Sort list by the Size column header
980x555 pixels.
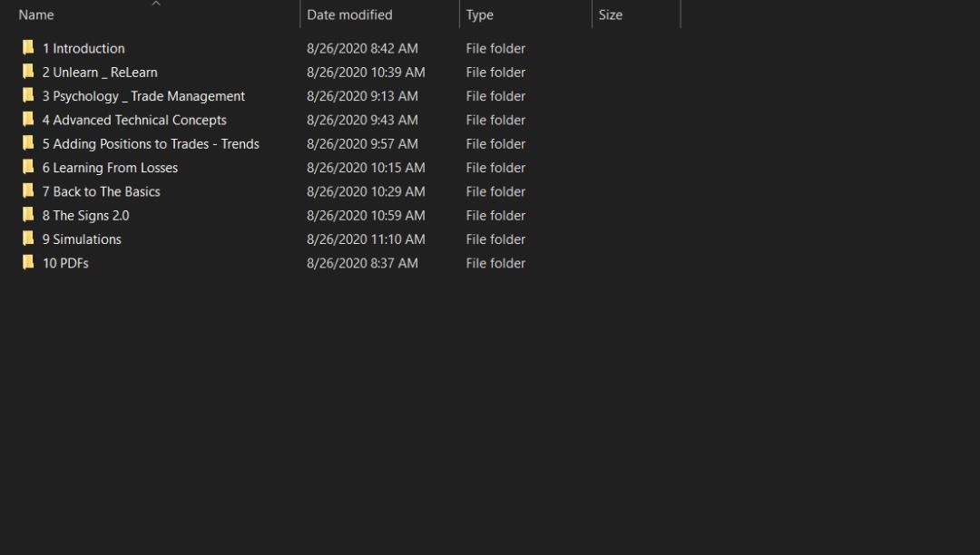point(610,15)
